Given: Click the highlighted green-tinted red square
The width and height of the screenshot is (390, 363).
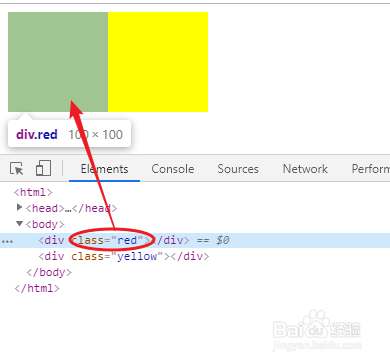Looking at the screenshot, I should (58, 62).
